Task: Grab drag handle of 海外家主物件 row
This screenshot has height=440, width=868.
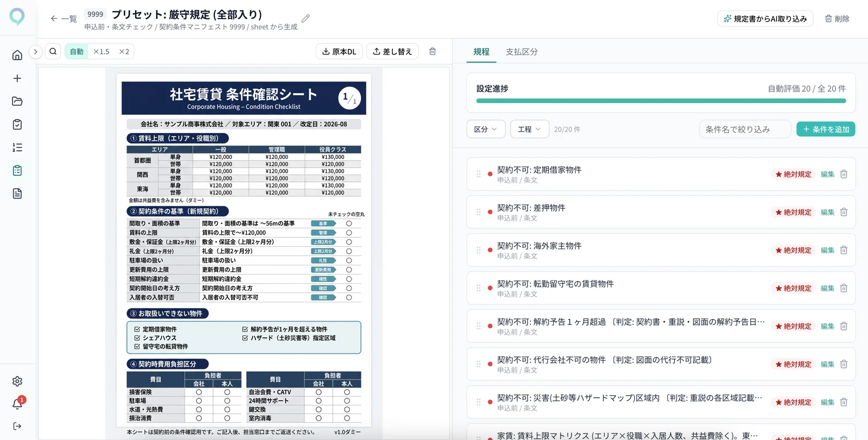Action: [x=478, y=250]
